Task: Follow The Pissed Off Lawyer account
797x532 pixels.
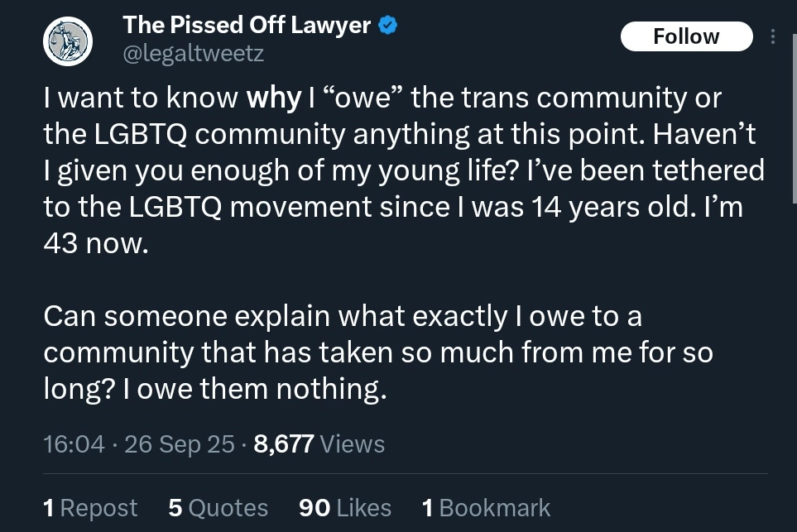Action: click(686, 36)
